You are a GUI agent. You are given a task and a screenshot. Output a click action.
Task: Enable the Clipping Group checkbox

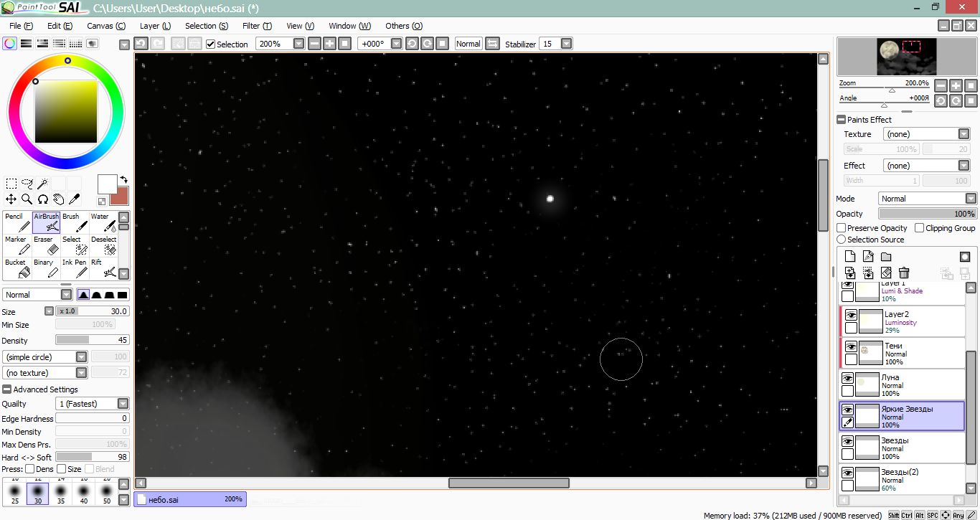coord(920,228)
